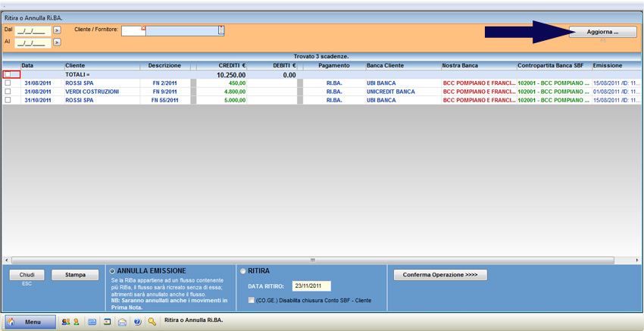Open the Al date picker arrow
This screenshot has height=331, width=644.
point(57,42)
